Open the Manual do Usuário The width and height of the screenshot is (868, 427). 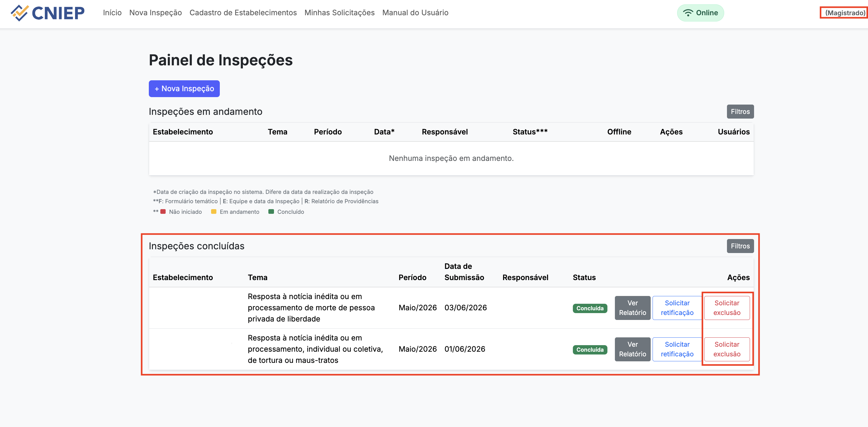pos(415,13)
